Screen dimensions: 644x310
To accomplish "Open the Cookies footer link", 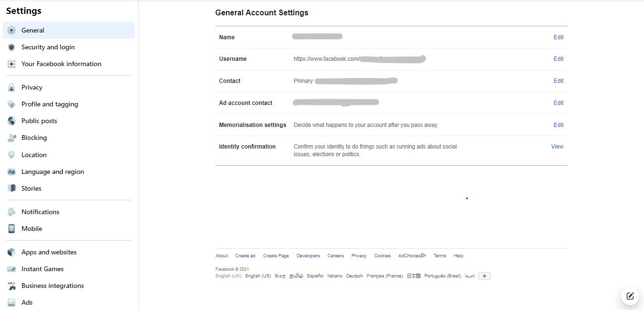I will 382,256.
